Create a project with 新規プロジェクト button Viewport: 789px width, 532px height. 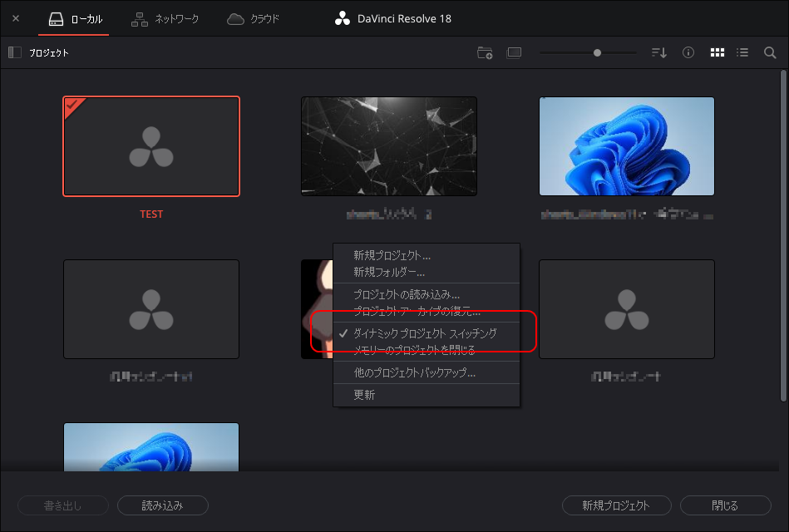618,505
